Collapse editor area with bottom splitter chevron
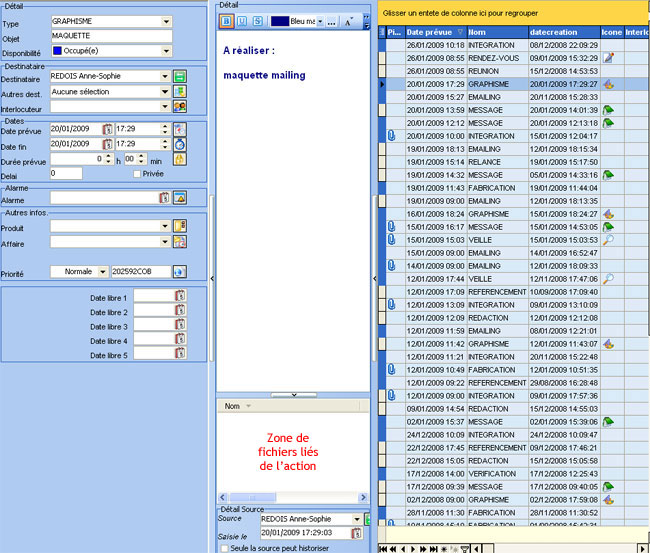Viewport: 650px width, 553px height. coord(293,395)
